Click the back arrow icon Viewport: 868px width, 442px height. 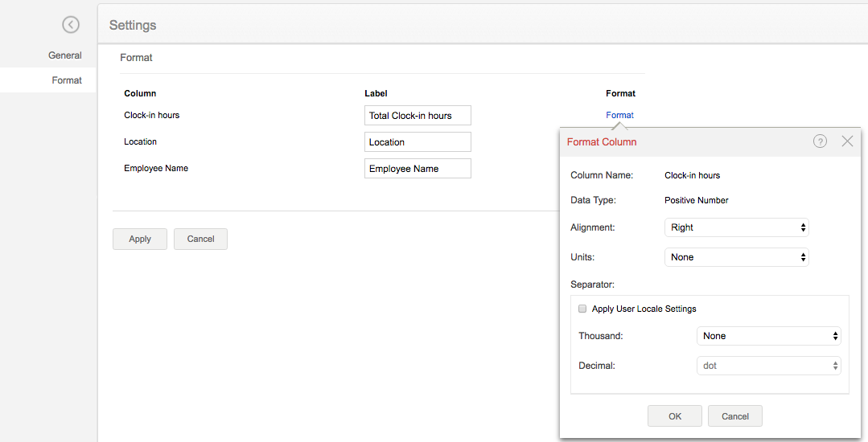[71, 25]
